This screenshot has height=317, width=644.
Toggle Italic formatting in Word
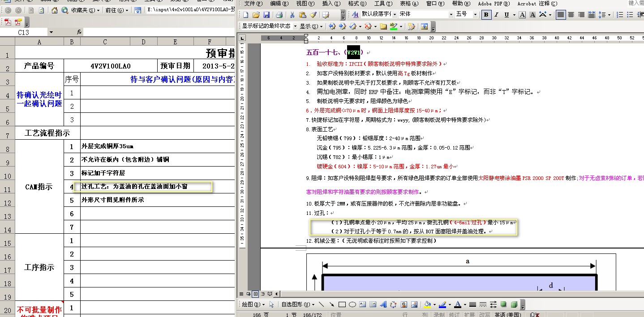[497, 15]
